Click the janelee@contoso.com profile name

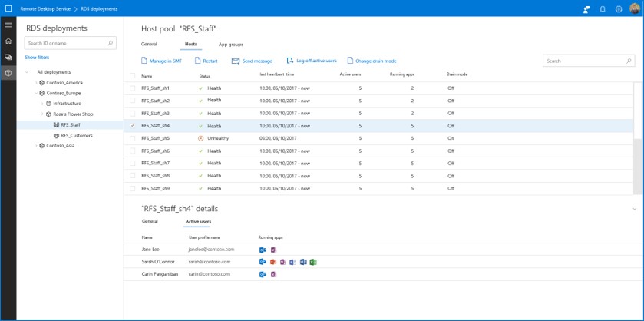[x=212, y=249]
